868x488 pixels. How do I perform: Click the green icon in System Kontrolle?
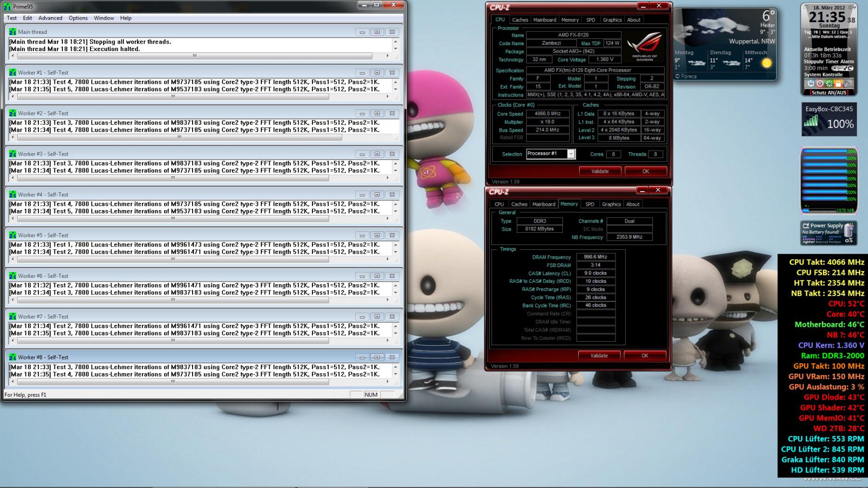(x=829, y=83)
